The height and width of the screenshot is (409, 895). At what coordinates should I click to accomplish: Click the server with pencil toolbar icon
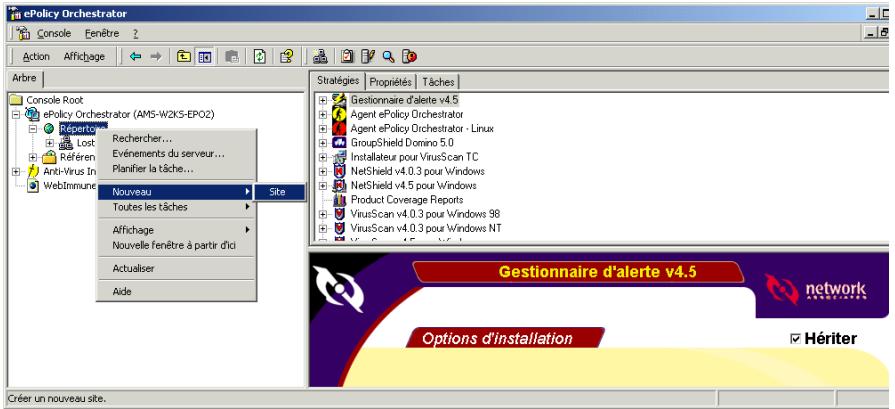pyautogui.click(x=368, y=56)
